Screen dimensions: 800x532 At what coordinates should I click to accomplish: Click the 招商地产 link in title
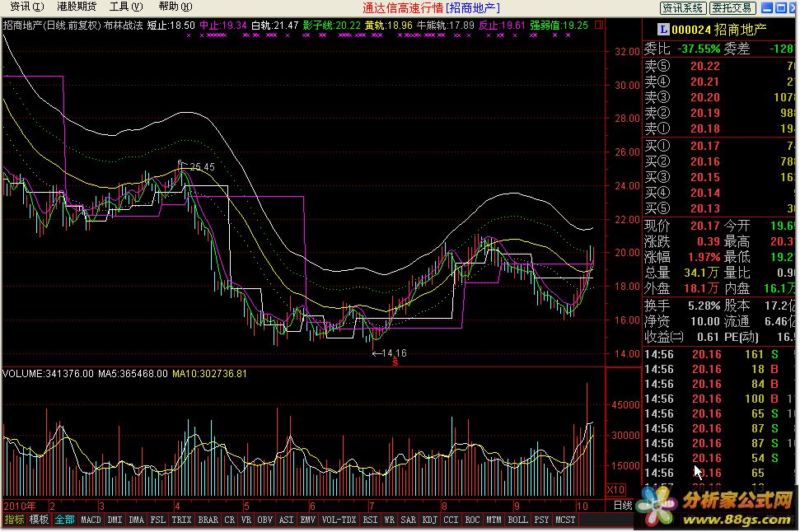click(472, 8)
